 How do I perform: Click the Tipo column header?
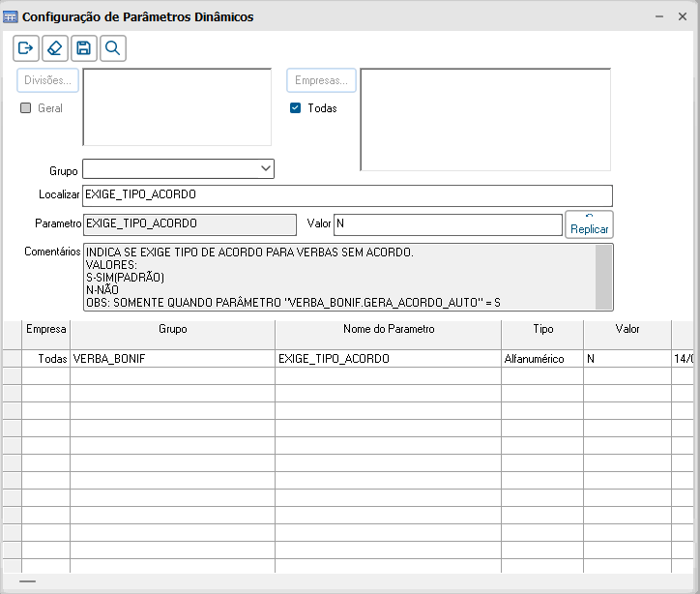[x=541, y=329]
